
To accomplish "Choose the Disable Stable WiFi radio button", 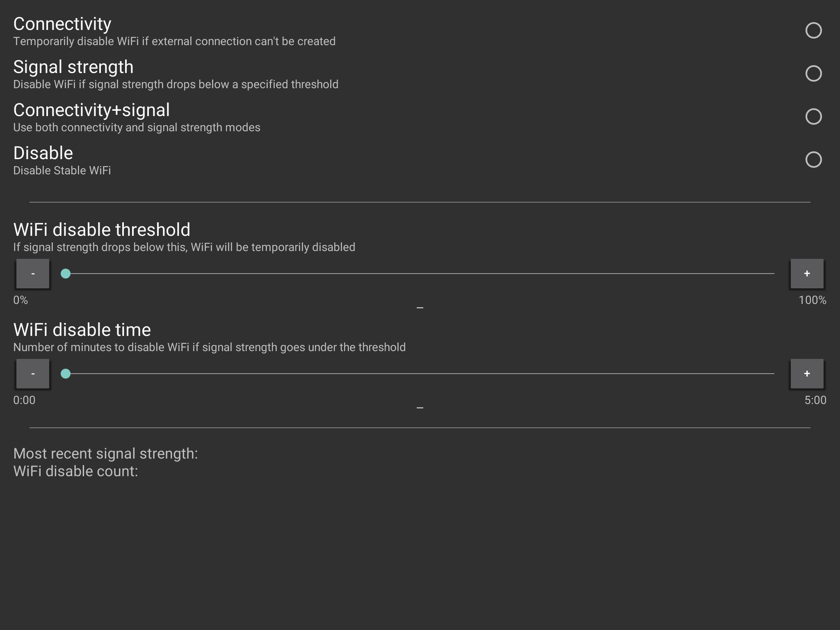I will 813,160.
